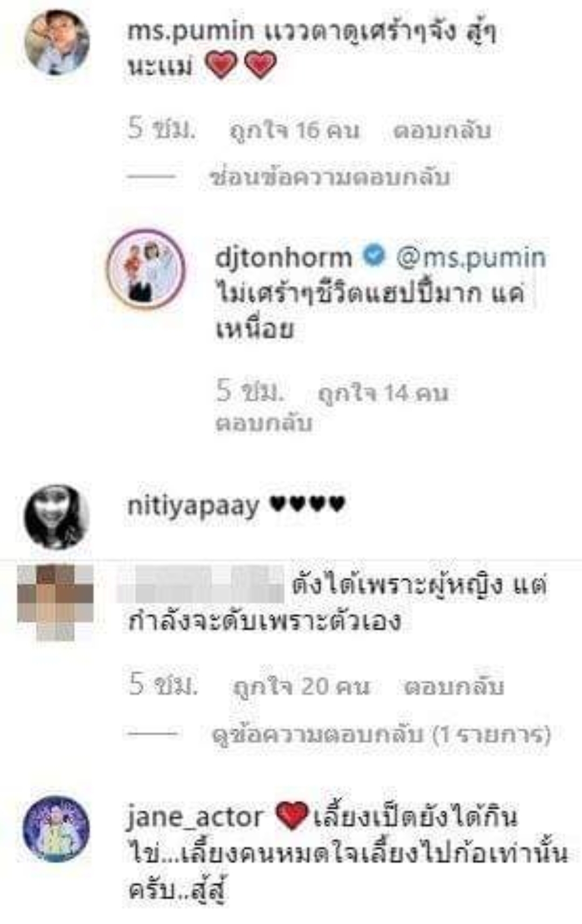View the 20 likes on the blurred user's comment
Viewport: 582px width, 924px height.
pos(301,687)
